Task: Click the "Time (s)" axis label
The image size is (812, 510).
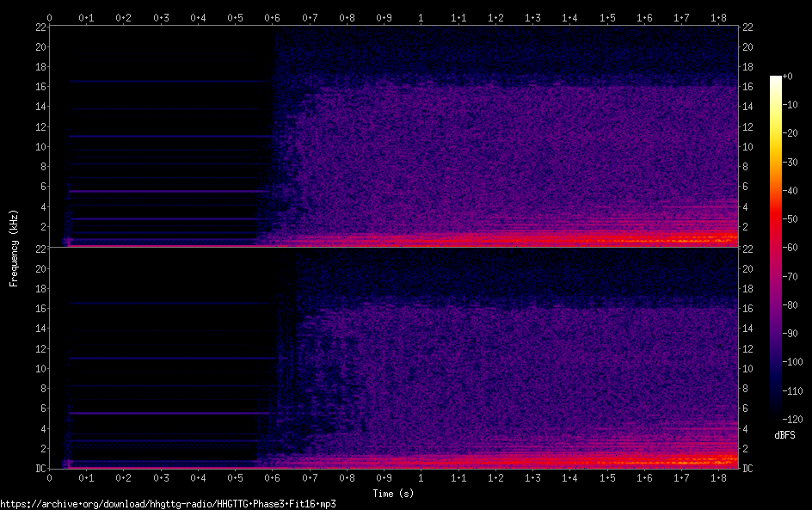Action: (393, 494)
